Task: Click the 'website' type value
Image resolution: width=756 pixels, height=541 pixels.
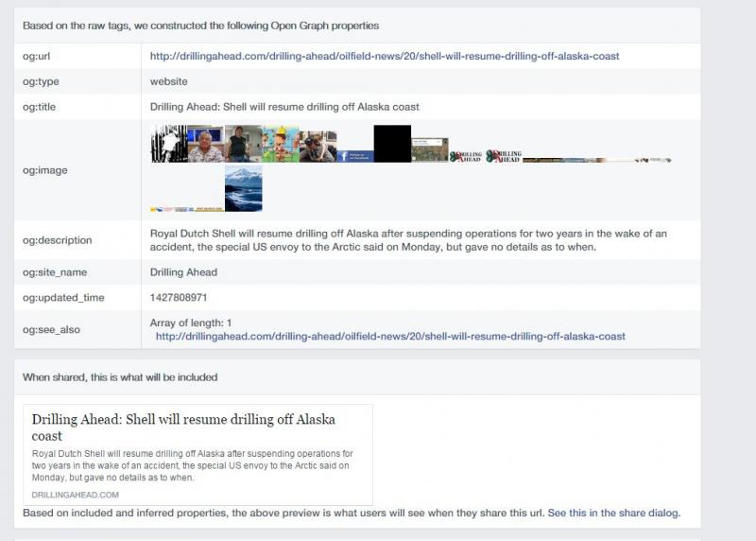Action: (168, 81)
